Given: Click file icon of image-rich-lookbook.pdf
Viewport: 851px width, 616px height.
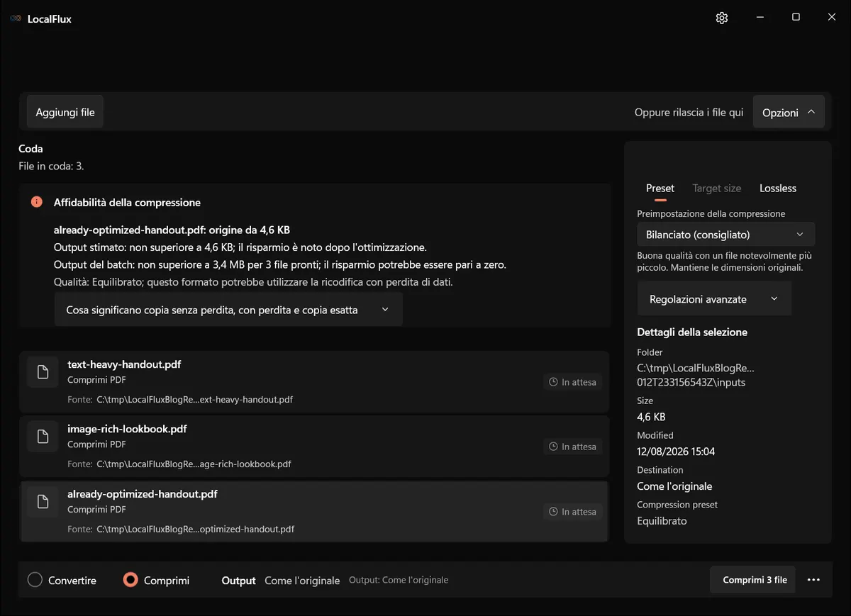Looking at the screenshot, I should point(43,437).
